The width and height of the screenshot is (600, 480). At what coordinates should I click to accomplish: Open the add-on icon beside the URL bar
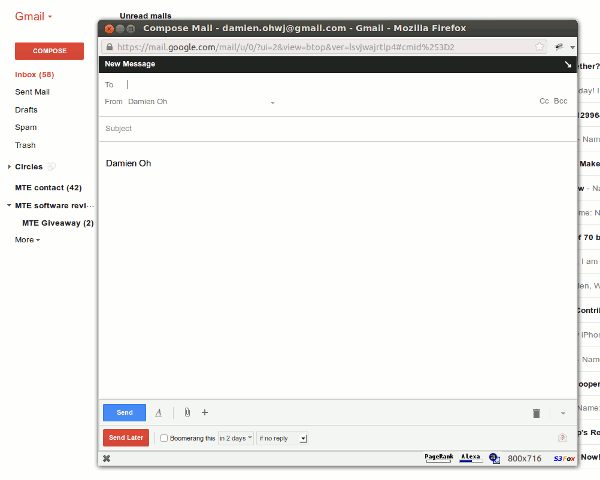click(x=559, y=47)
